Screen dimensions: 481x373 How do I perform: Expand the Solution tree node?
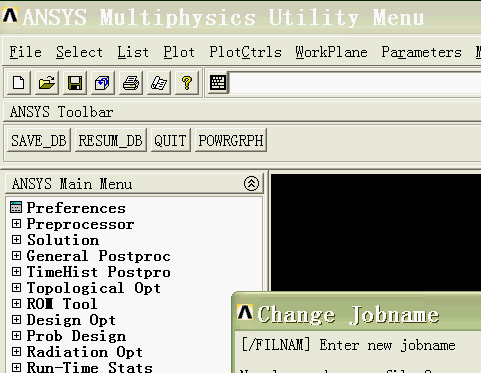coord(16,239)
